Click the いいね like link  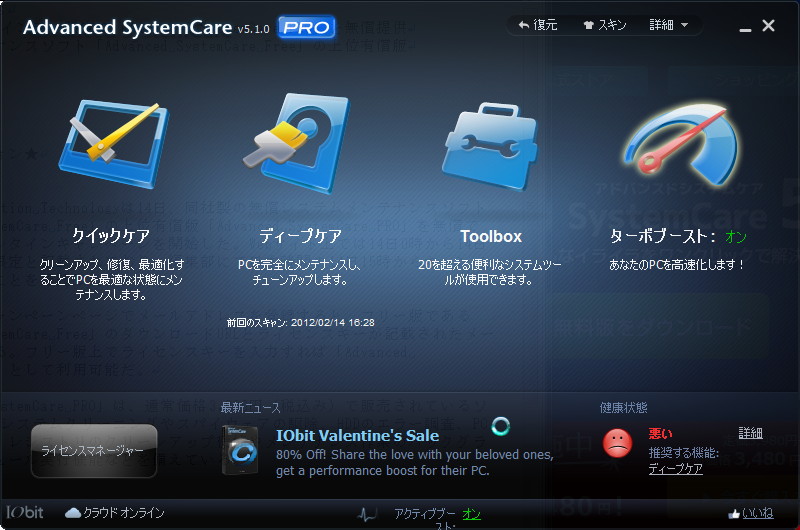[757, 514]
